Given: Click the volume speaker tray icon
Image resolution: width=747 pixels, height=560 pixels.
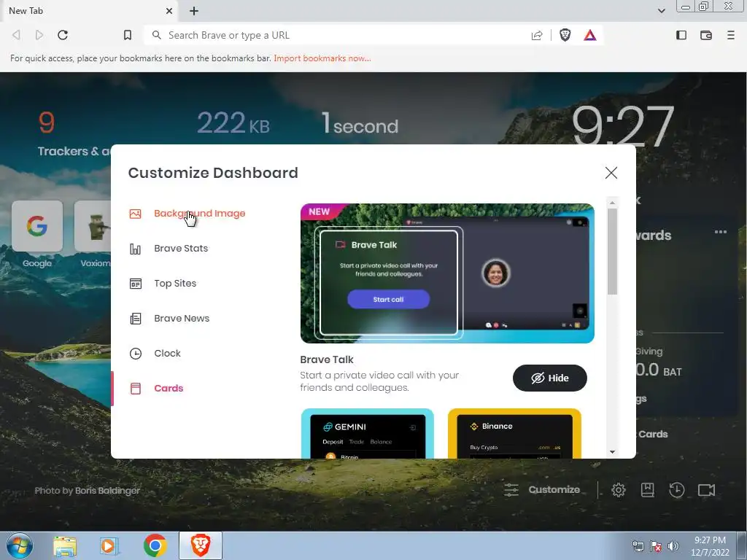Looking at the screenshot, I should pyautogui.click(x=673, y=546).
